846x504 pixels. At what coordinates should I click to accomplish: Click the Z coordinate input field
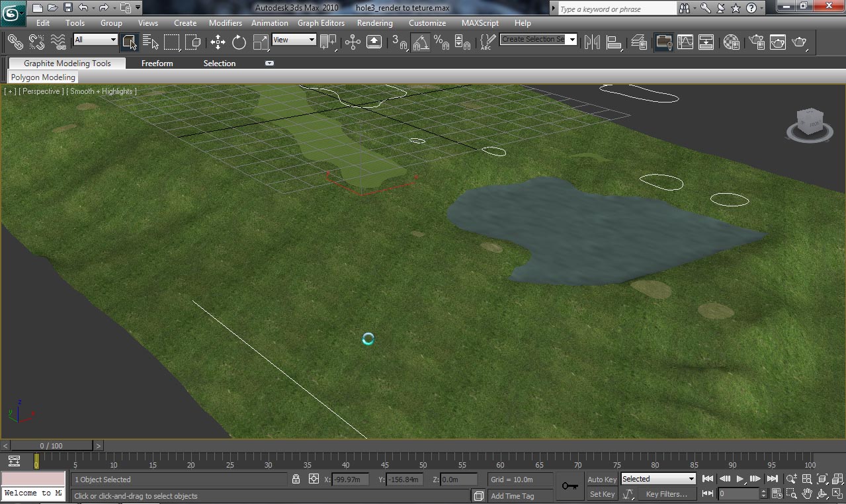point(459,479)
